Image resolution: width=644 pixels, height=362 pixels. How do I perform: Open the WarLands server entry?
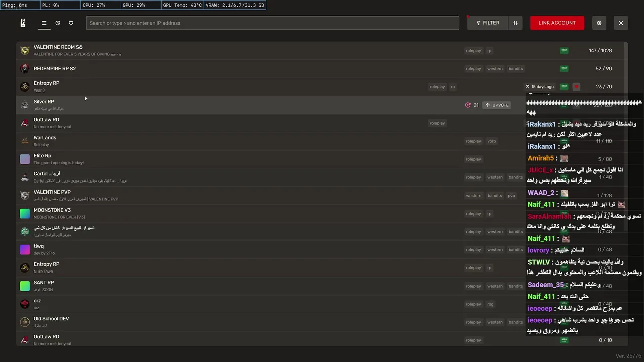pyautogui.click(x=319, y=141)
